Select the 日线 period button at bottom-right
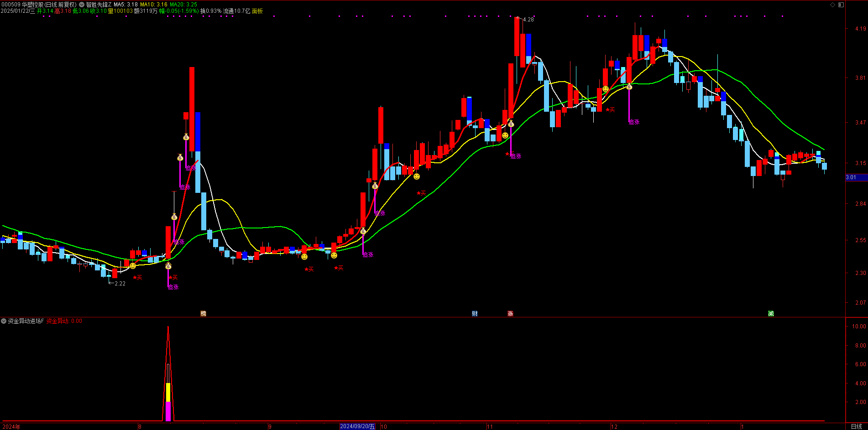868x430 pixels. click(x=857, y=426)
